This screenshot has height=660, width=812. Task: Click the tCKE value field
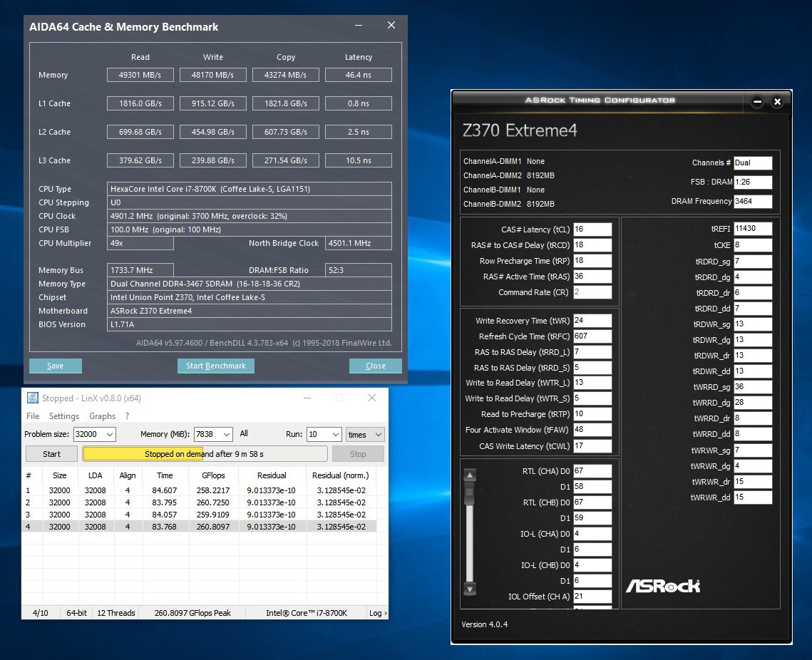pyautogui.click(x=753, y=245)
